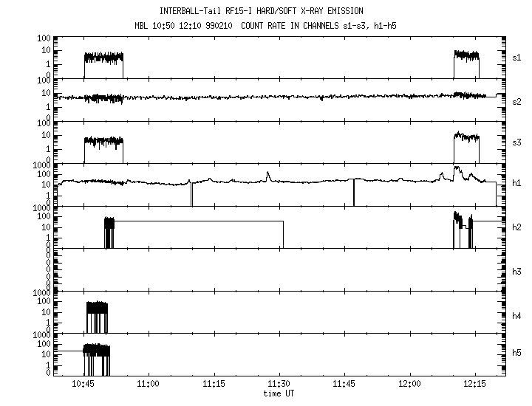Click the h5 channel label
532x406 pixels.
coord(517,354)
